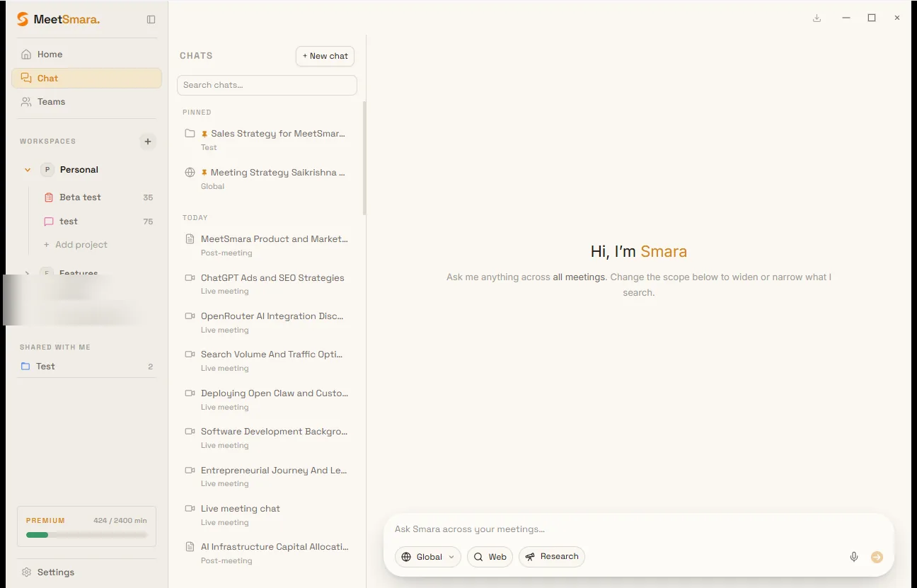Click the download icon in title bar
Image resolution: width=917 pixels, height=588 pixels.
click(817, 18)
